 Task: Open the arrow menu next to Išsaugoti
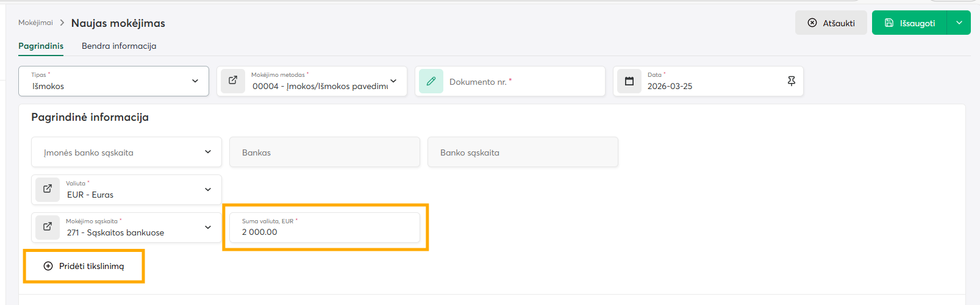click(x=959, y=23)
